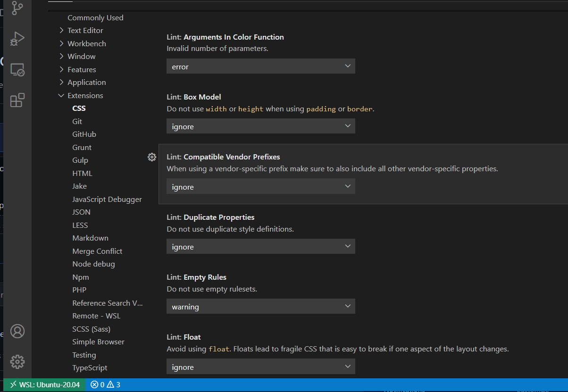Screen dimensions: 568x392
Task: Select TypeScript extension settings
Action: pos(90,367)
